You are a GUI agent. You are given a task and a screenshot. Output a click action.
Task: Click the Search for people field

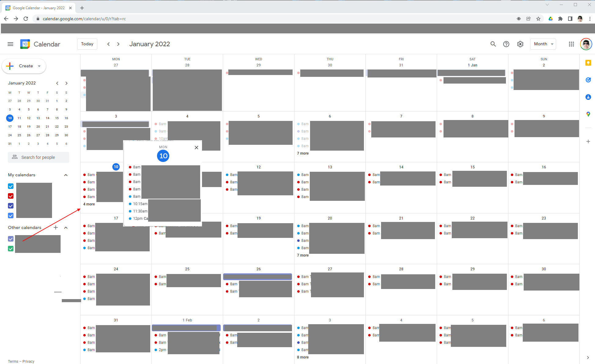click(x=39, y=157)
